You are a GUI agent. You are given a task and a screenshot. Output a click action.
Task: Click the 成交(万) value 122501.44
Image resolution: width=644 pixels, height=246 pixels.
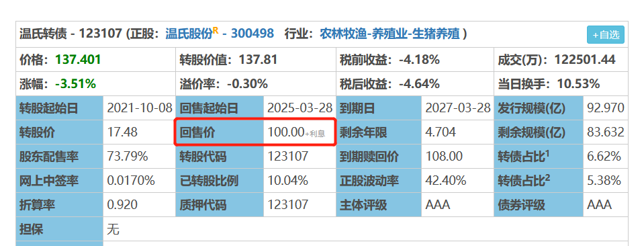point(585,60)
